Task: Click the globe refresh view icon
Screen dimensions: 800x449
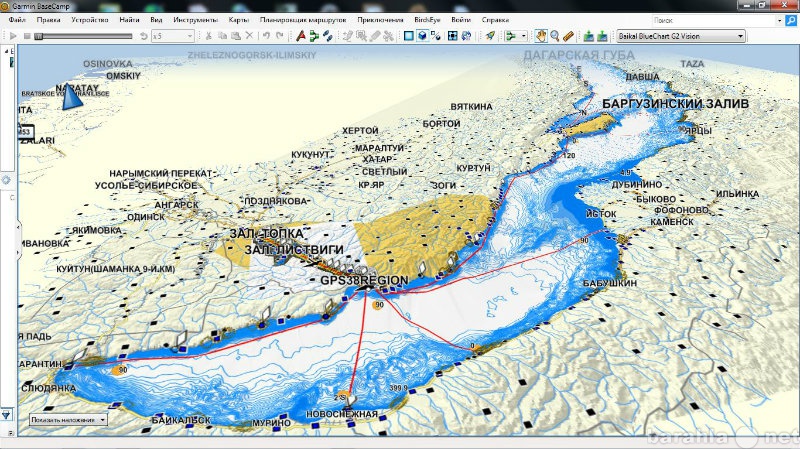Action: 466,36
